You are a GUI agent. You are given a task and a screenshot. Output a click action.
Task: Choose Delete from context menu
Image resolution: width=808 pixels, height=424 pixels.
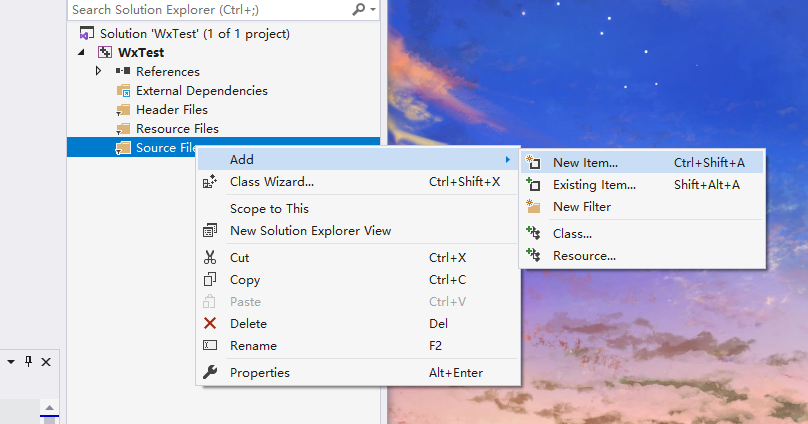(357, 324)
